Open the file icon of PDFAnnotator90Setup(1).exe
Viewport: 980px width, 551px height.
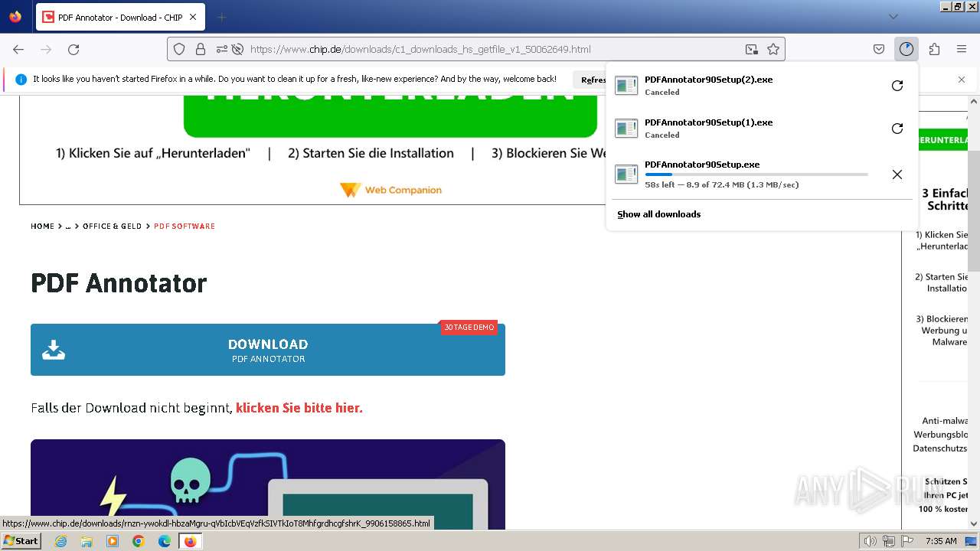[x=626, y=129]
